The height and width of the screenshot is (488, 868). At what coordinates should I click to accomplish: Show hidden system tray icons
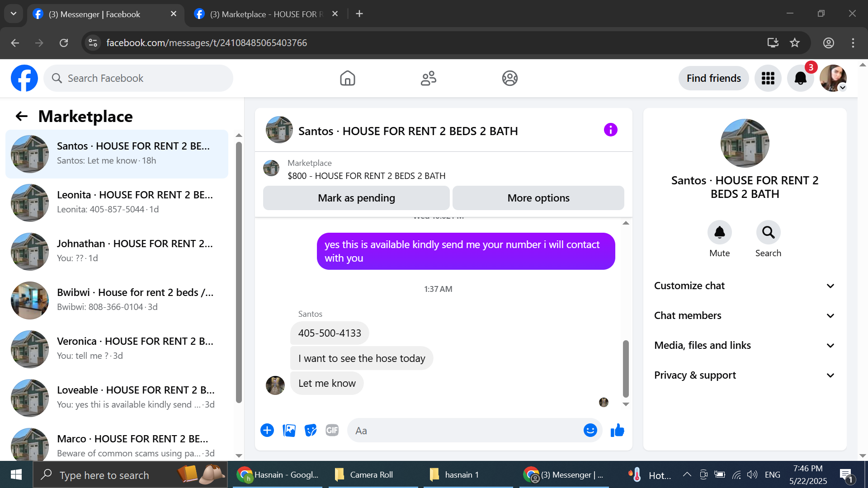tap(687, 474)
